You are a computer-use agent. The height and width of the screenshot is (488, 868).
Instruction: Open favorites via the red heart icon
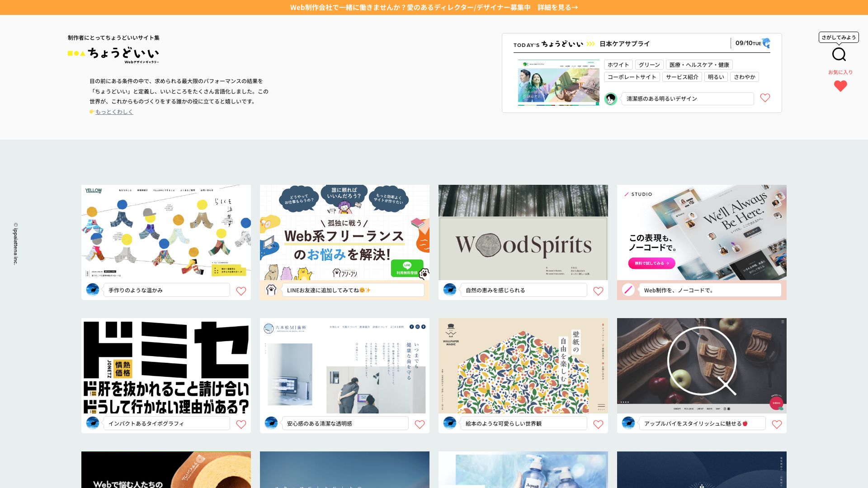click(x=840, y=86)
